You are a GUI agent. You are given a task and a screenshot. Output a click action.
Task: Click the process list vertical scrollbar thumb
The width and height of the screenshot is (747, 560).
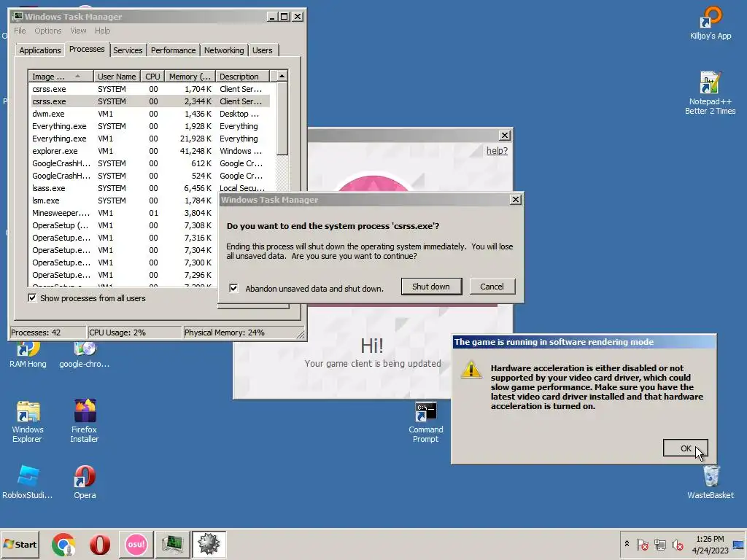tap(282, 119)
